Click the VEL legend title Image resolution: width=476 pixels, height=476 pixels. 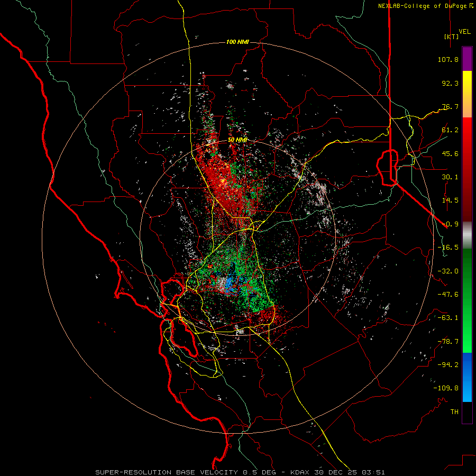click(464, 32)
